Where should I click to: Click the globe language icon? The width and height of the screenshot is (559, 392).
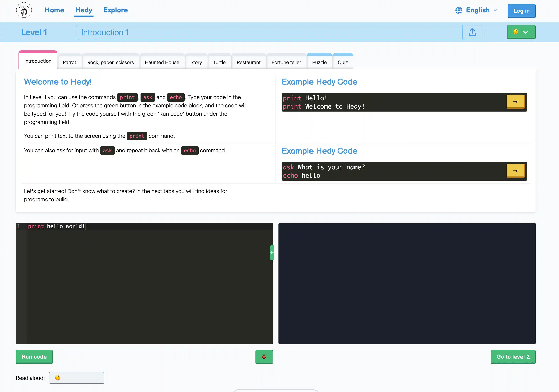[459, 10]
